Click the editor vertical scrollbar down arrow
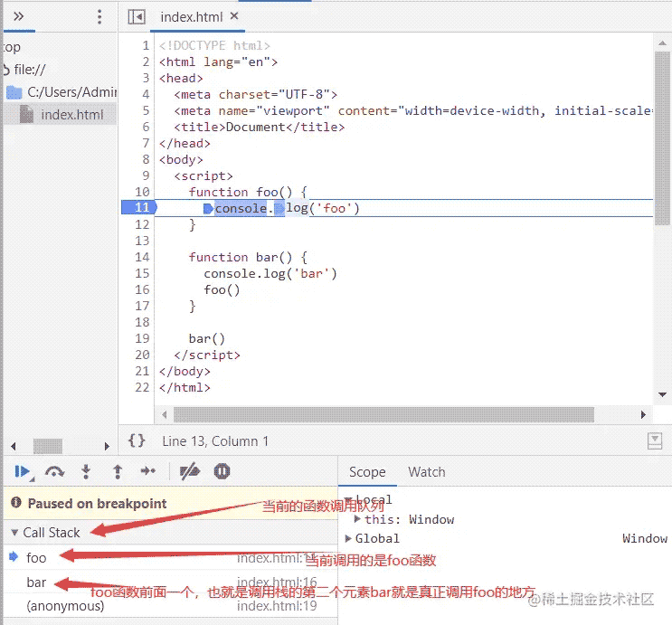Viewport: 672px width, 625px height. point(662,394)
